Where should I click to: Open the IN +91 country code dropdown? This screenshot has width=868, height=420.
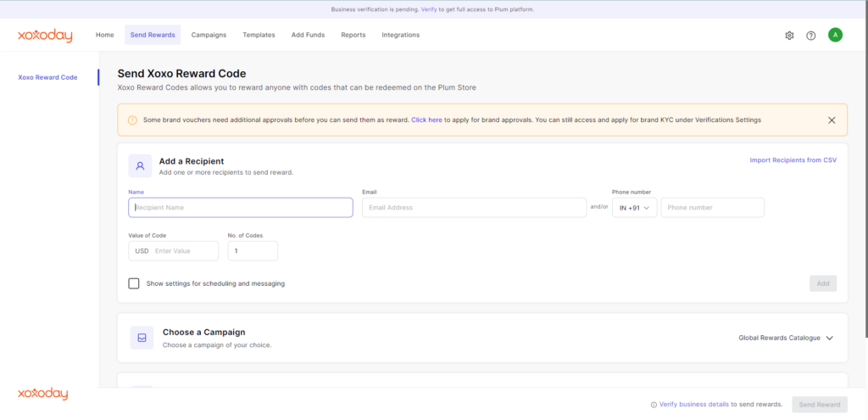(634, 208)
